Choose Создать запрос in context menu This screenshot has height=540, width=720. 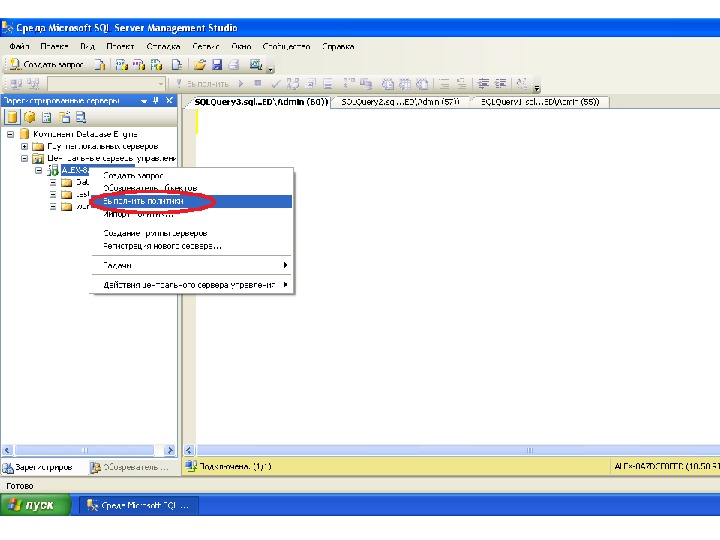click(x=191, y=175)
